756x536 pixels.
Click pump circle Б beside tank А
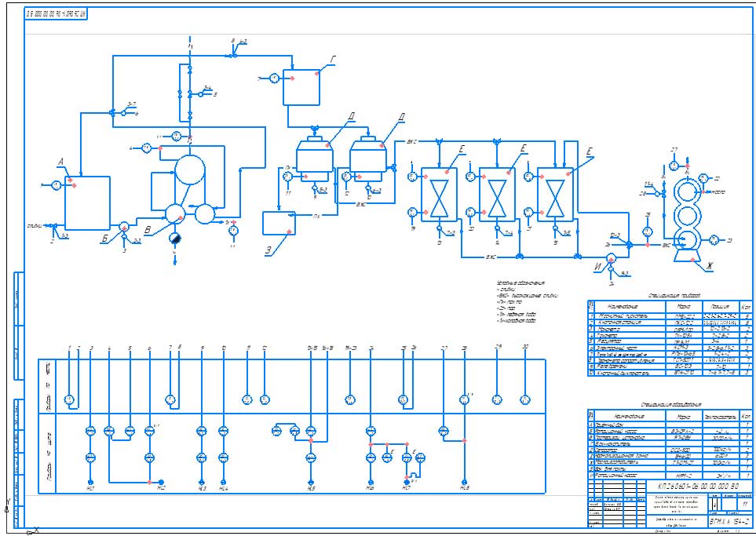(x=124, y=227)
